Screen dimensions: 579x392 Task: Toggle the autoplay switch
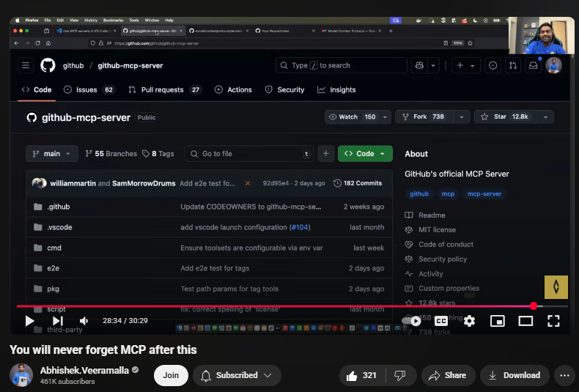[411, 321]
